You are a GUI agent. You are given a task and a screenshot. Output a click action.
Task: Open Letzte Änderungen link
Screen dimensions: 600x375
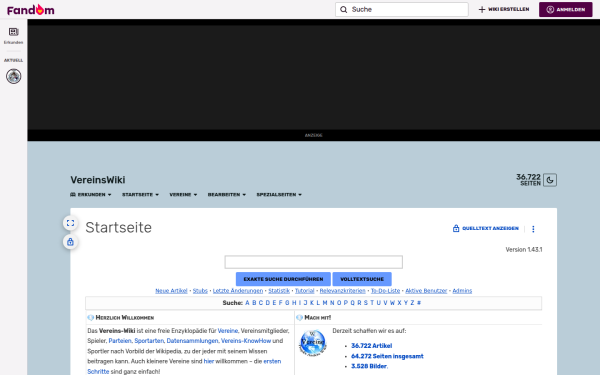click(x=238, y=291)
